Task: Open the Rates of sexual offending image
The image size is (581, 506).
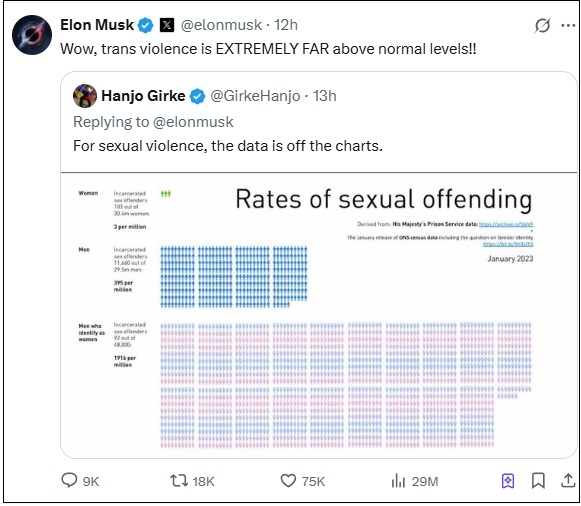Action: (319, 315)
